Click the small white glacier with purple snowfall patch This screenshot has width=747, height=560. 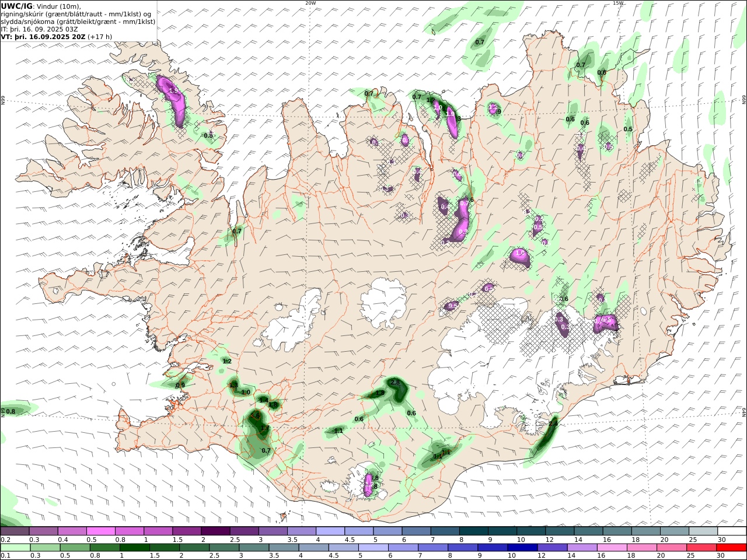(365, 482)
